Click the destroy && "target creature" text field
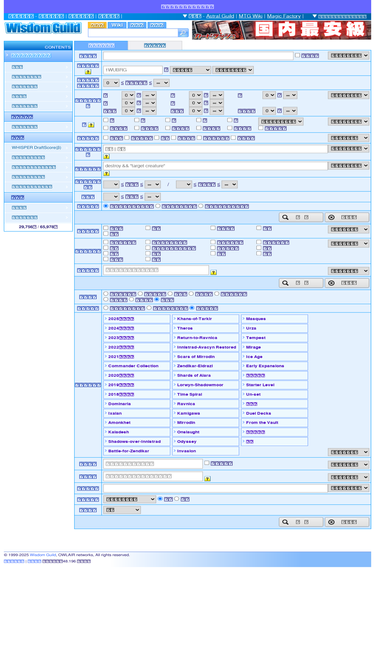This screenshot has height=667, width=375. [x=215, y=165]
